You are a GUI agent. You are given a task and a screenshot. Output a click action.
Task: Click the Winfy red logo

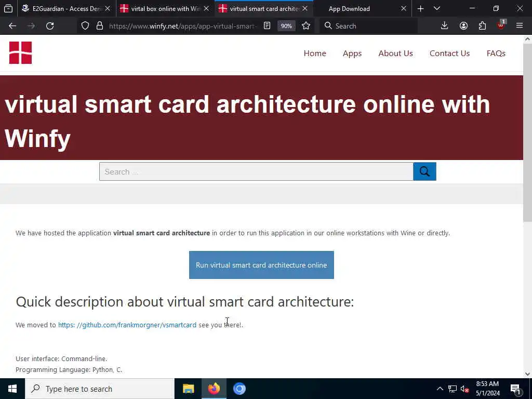coord(20,52)
